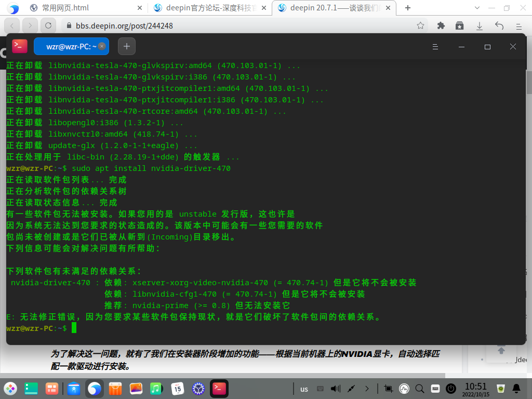The image size is (532, 399).
Task: Click the text 'sudo apt install nvidia-driver-470'
Action: point(151,168)
